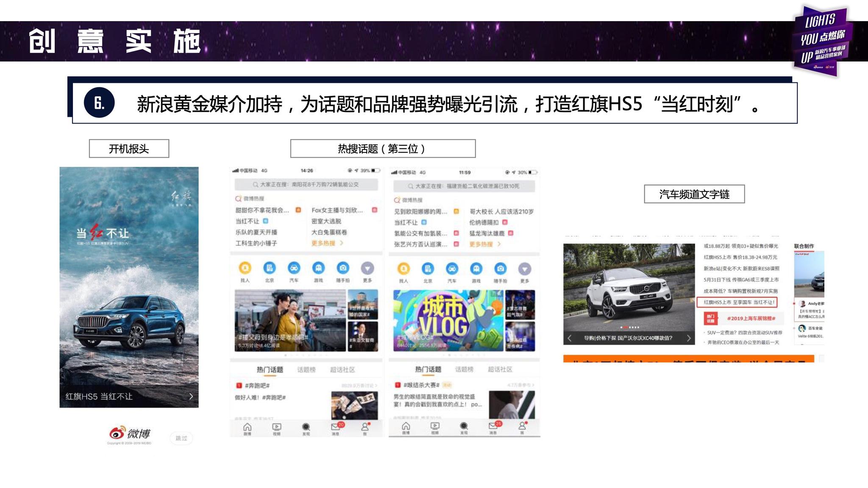The image size is (868, 488).
Task: Click previous arrow on Volvo carousel caption
Action: pos(570,338)
